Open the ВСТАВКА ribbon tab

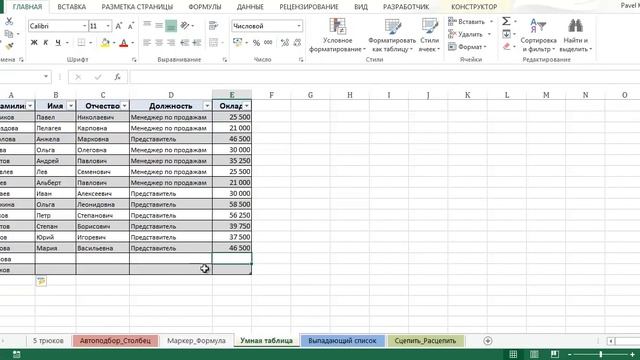click(x=72, y=7)
